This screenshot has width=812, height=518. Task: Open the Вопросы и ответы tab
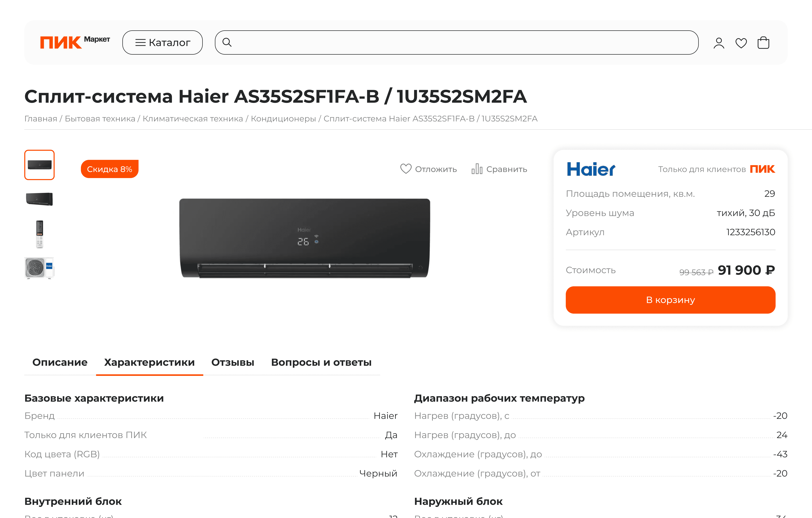tap(321, 362)
